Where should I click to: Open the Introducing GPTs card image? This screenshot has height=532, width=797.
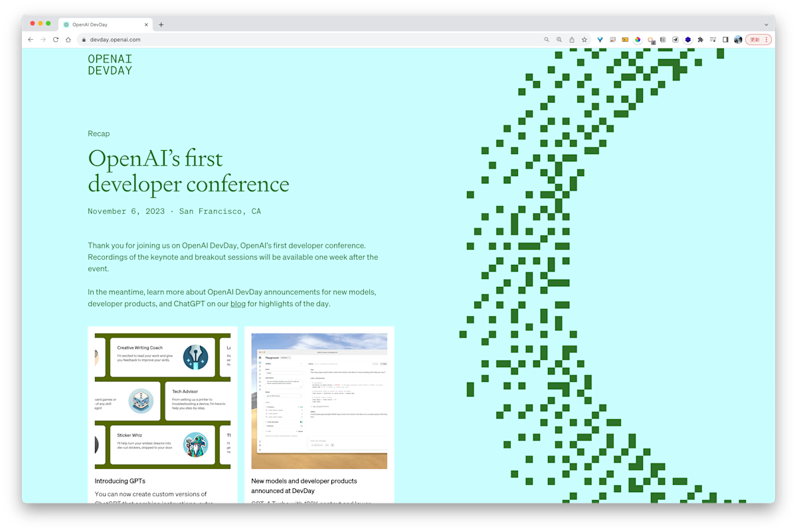163,401
